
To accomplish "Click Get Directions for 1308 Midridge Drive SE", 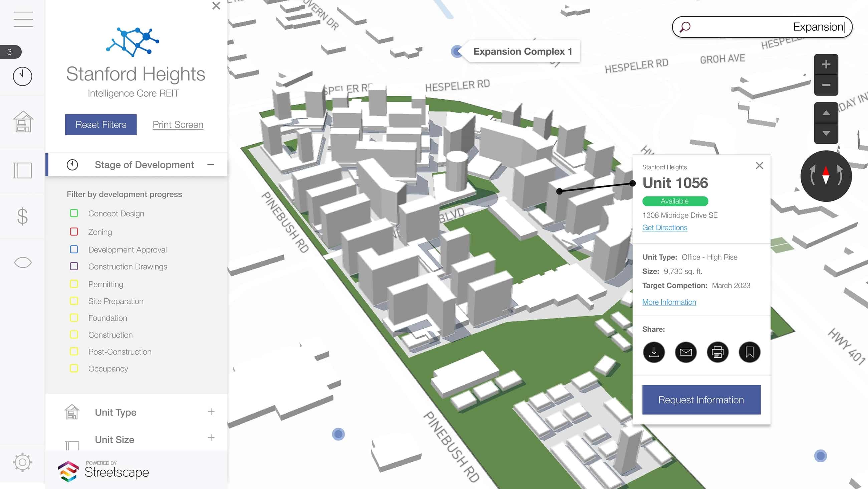I will tap(664, 228).
